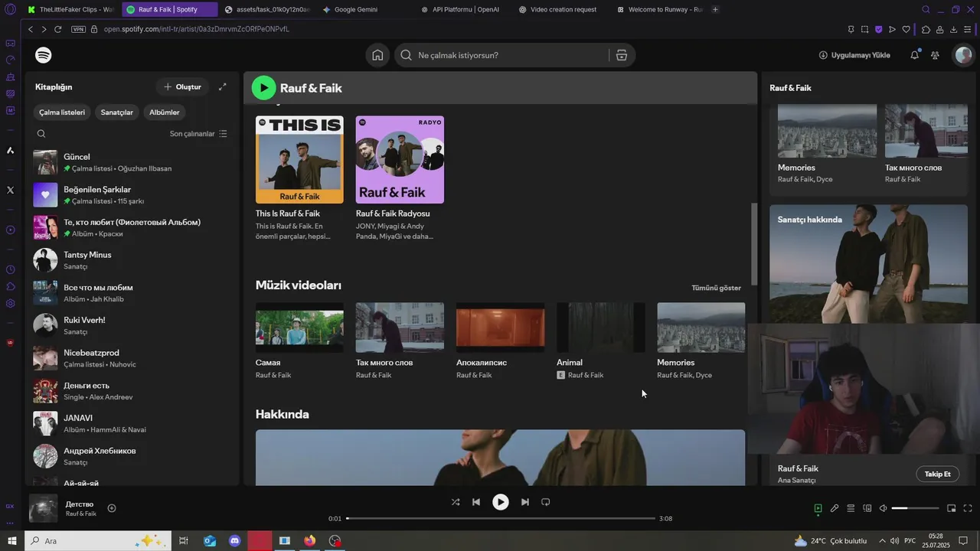
Task: Open the Son çalınanlar sort dropdown
Action: coord(198,133)
